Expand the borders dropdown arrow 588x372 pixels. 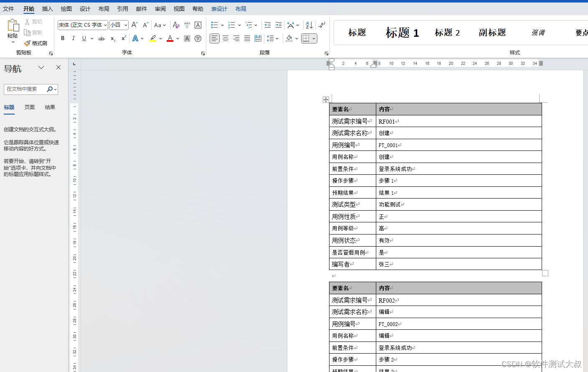314,38
